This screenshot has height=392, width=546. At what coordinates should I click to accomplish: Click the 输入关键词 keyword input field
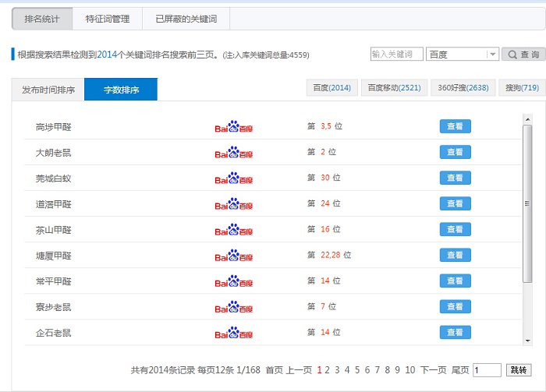[396, 55]
